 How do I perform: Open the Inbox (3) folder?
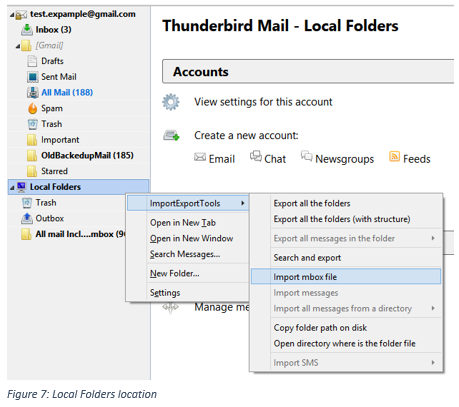click(53, 30)
